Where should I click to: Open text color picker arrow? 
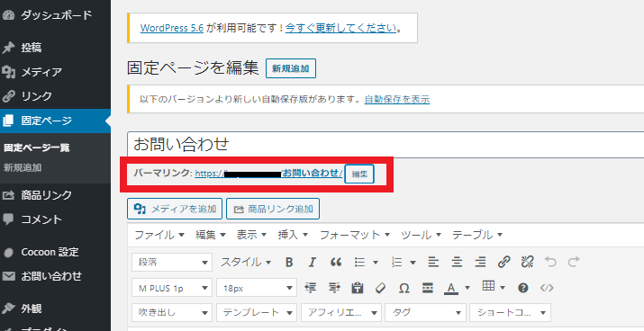467,288
